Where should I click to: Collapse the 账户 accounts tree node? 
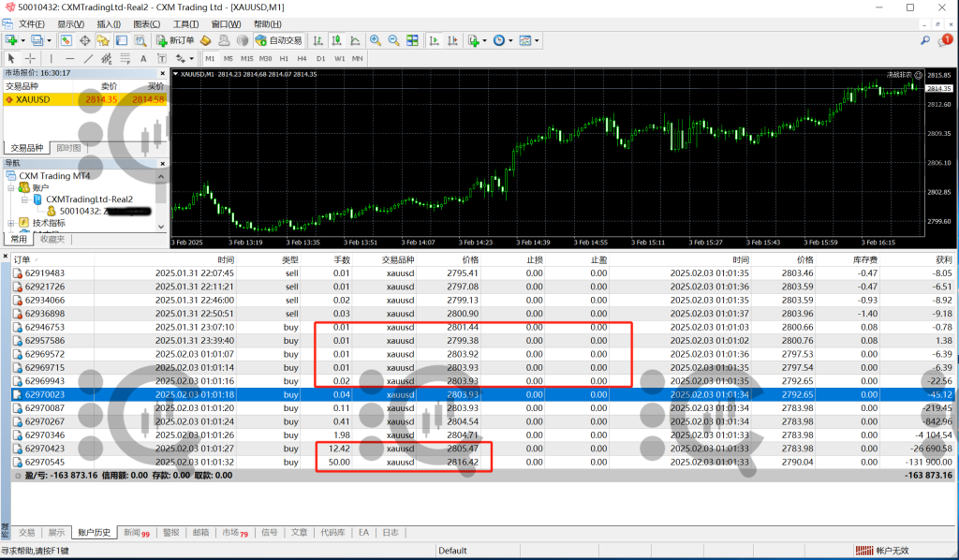pos(10,187)
